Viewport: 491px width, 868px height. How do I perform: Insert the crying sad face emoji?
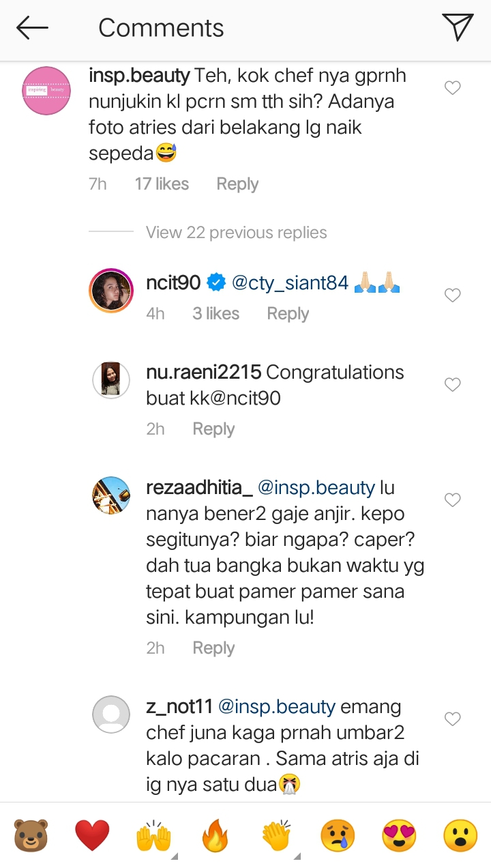tap(338, 835)
